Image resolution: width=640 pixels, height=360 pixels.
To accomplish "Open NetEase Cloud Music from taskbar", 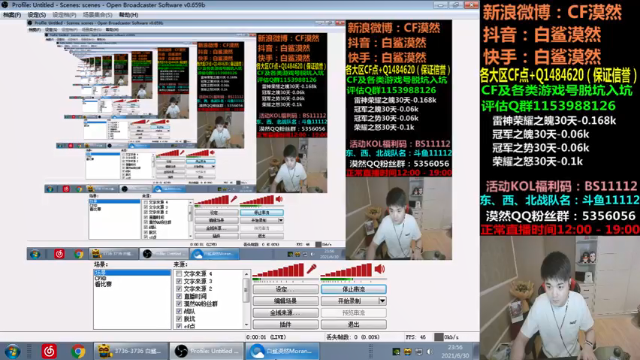I will click(49, 351).
